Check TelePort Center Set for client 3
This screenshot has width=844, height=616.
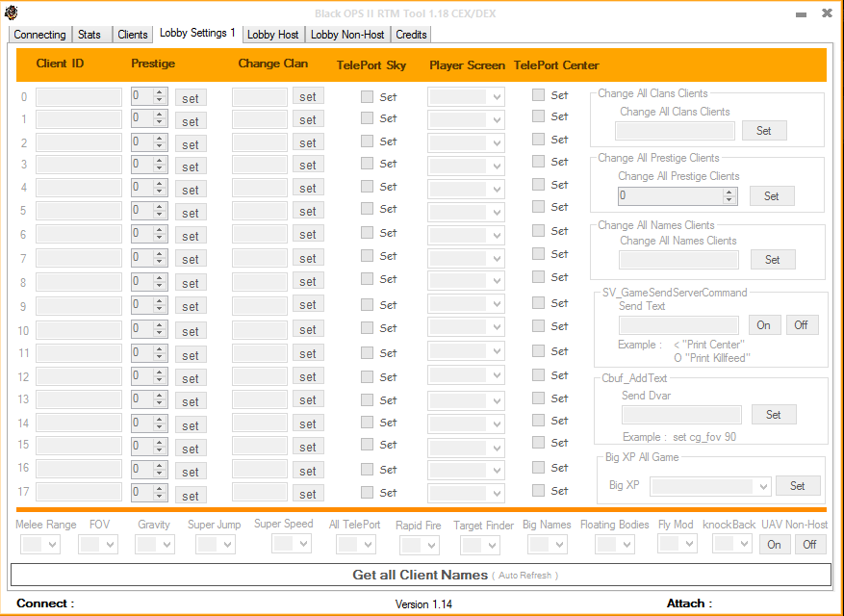538,161
